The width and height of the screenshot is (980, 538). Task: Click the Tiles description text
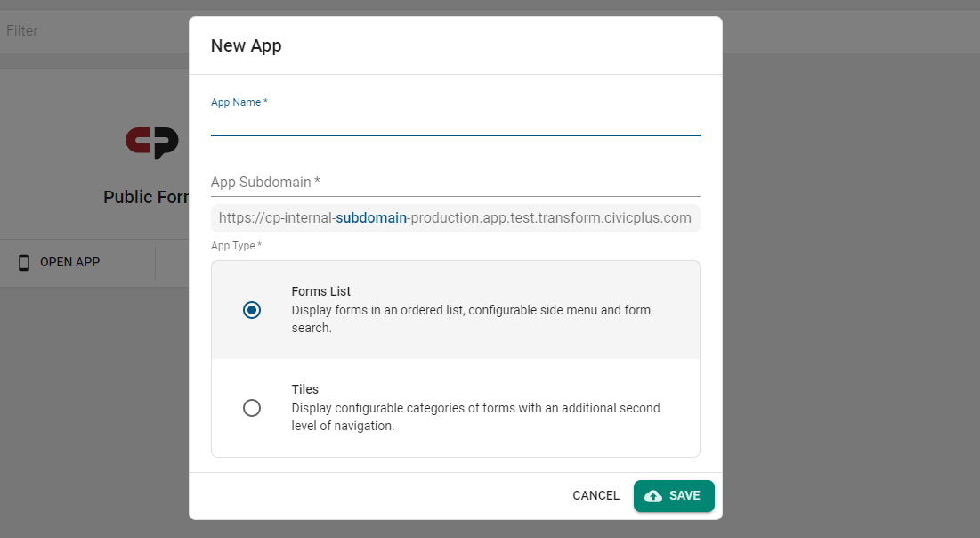pyautogui.click(x=475, y=417)
